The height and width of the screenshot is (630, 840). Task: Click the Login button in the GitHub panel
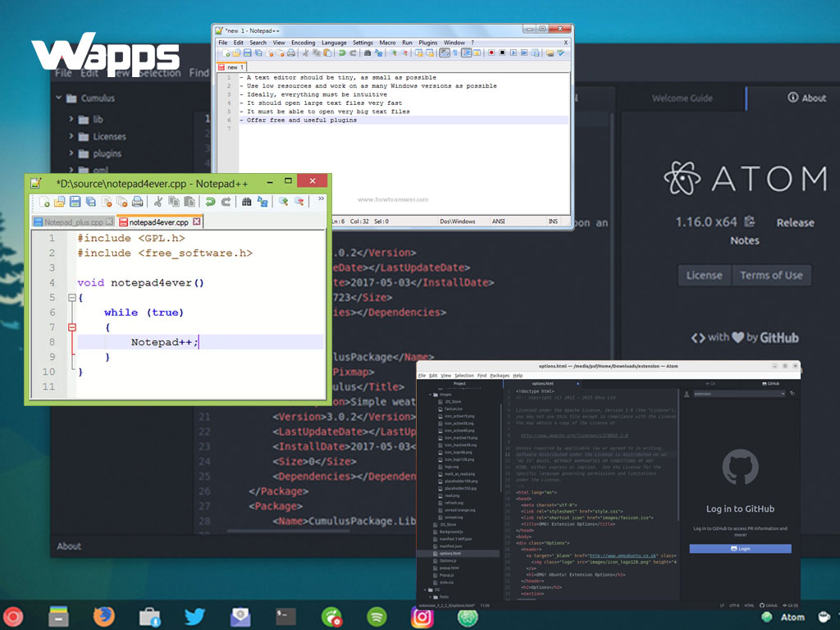(x=740, y=548)
